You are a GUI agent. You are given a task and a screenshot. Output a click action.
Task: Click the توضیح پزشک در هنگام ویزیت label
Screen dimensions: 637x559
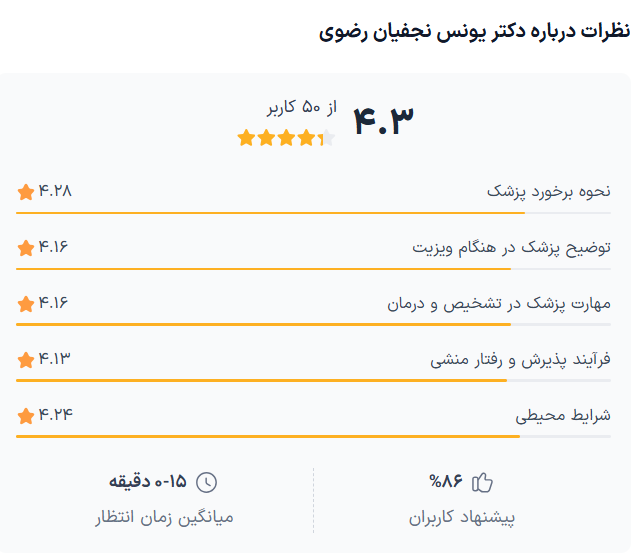tap(512, 247)
